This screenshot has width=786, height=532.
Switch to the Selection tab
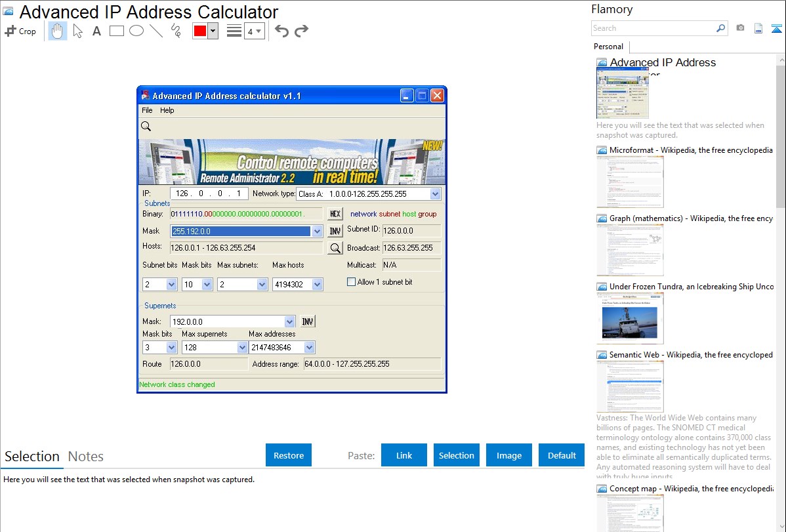[x=32, y=457]
